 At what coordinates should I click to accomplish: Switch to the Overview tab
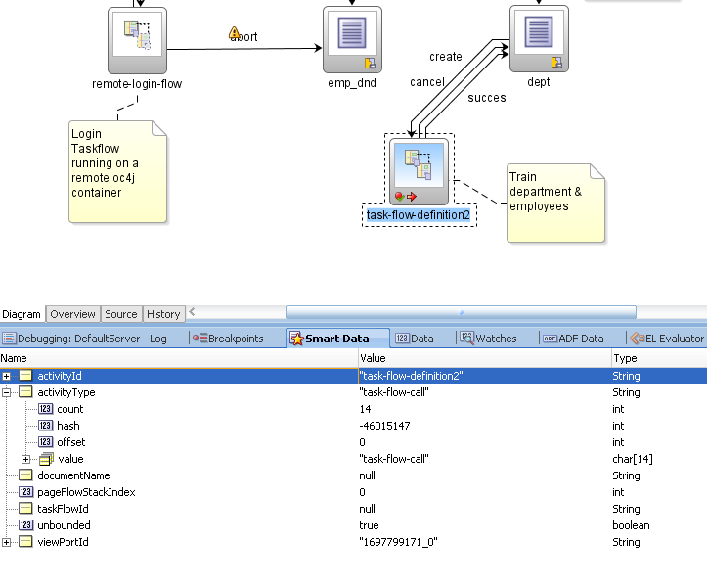click(72, 314)
